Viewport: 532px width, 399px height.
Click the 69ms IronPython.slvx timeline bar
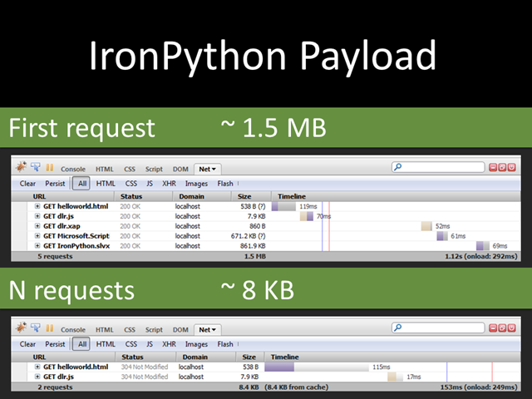[482, 246]
